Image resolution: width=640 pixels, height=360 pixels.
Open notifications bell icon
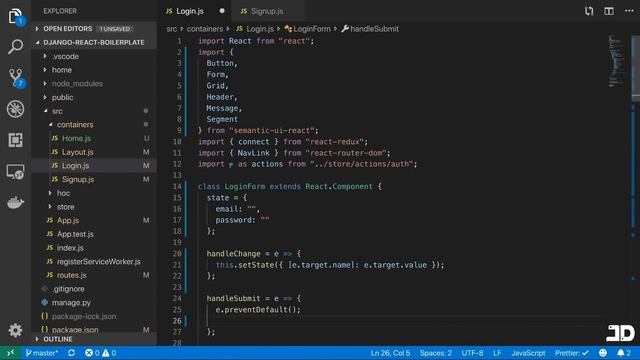click(621, 353)
